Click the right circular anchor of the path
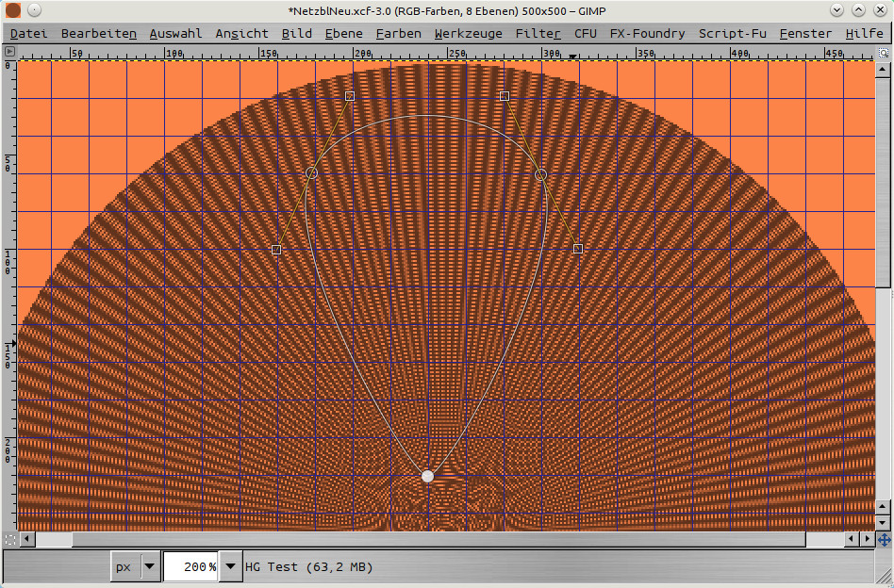The width and height of the screenshot is (894, 588). click(540, 174)
